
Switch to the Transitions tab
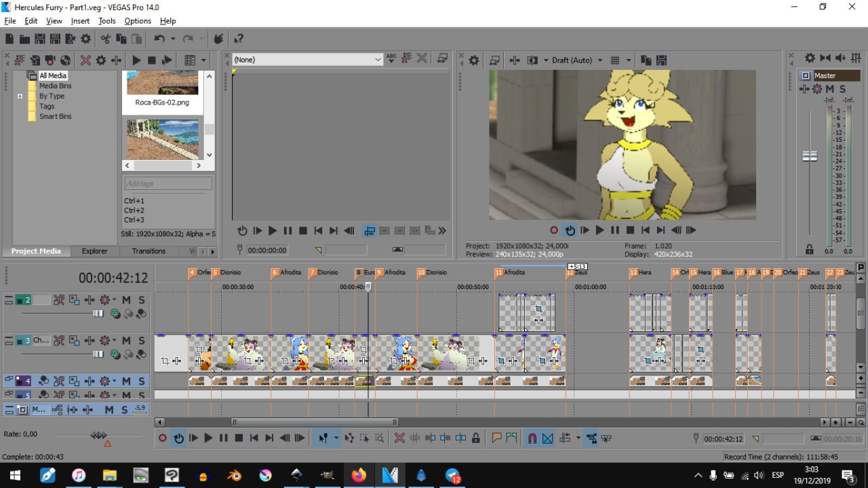(x=149, y=251)
